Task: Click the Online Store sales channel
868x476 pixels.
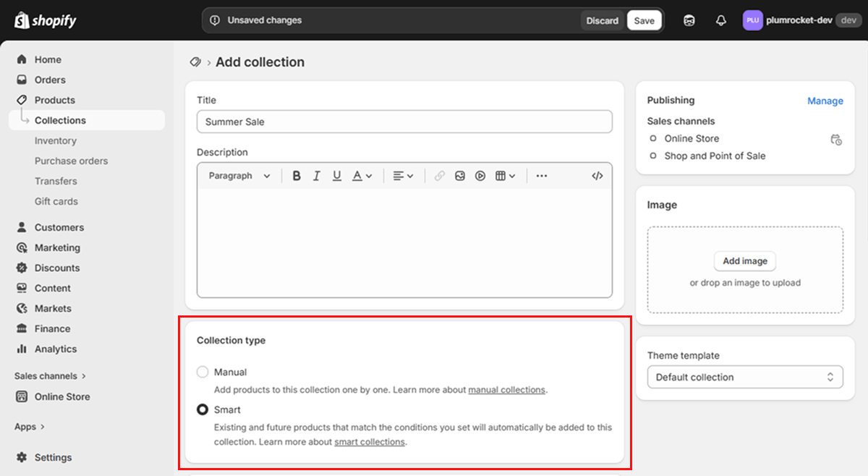Action: coord(692,138)
